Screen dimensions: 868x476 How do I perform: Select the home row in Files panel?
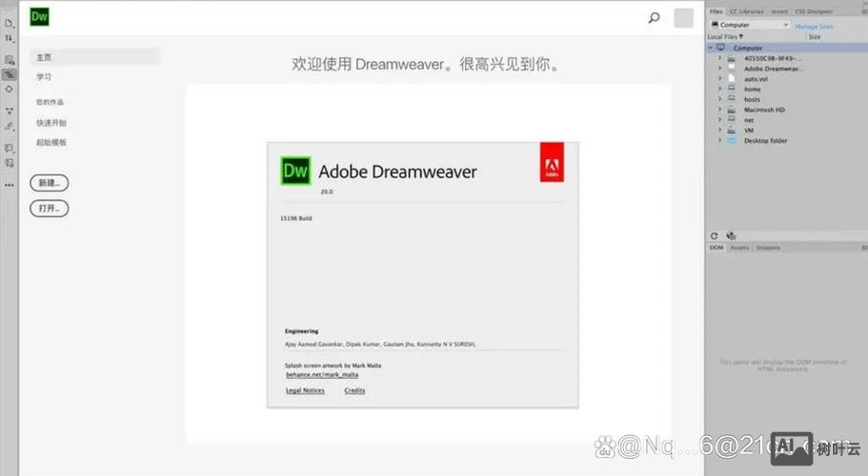click(787, 89)
